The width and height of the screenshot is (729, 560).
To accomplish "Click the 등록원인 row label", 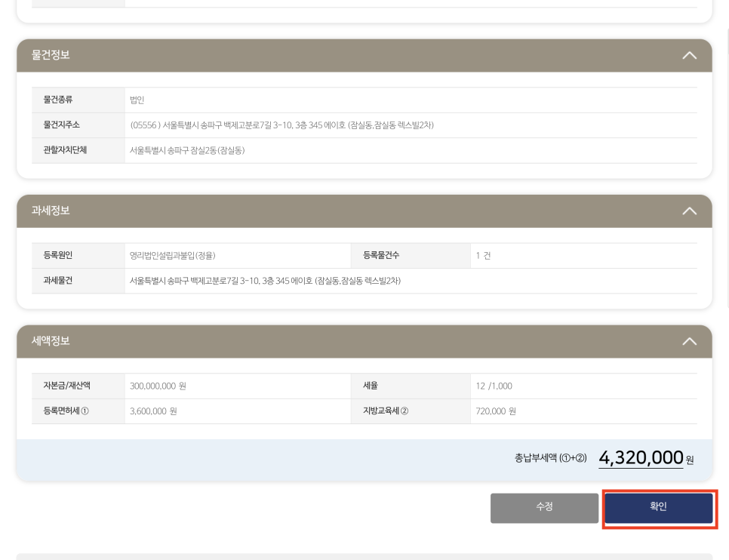I will coord(58,255).
